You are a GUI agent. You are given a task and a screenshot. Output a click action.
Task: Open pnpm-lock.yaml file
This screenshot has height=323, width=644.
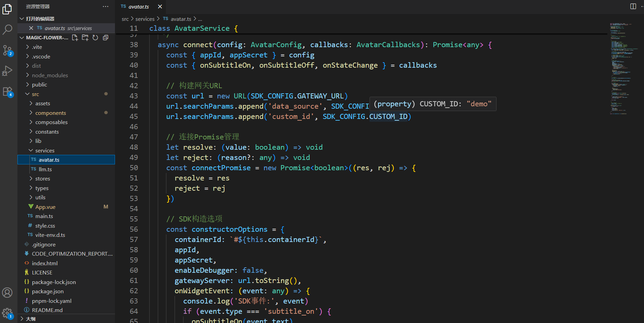[66, 301]
